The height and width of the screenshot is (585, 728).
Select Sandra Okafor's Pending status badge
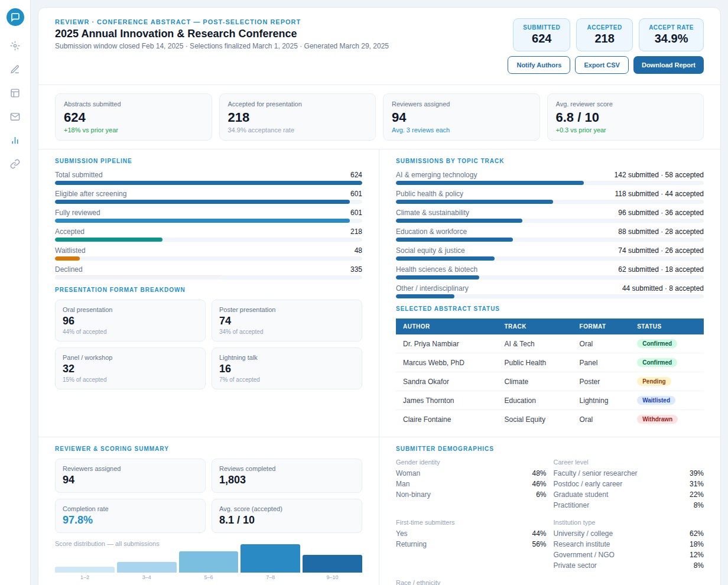(654, 381)
